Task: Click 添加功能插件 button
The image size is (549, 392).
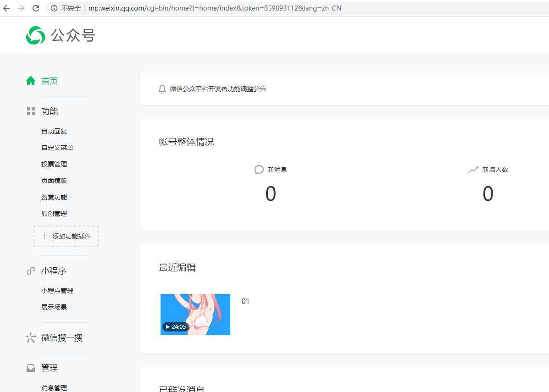Action: pos(66,236)
